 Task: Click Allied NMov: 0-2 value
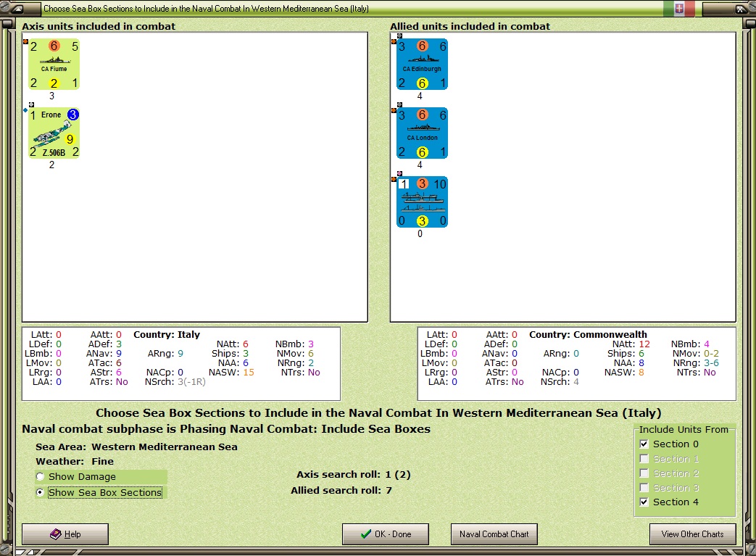[x=711, y=354]
